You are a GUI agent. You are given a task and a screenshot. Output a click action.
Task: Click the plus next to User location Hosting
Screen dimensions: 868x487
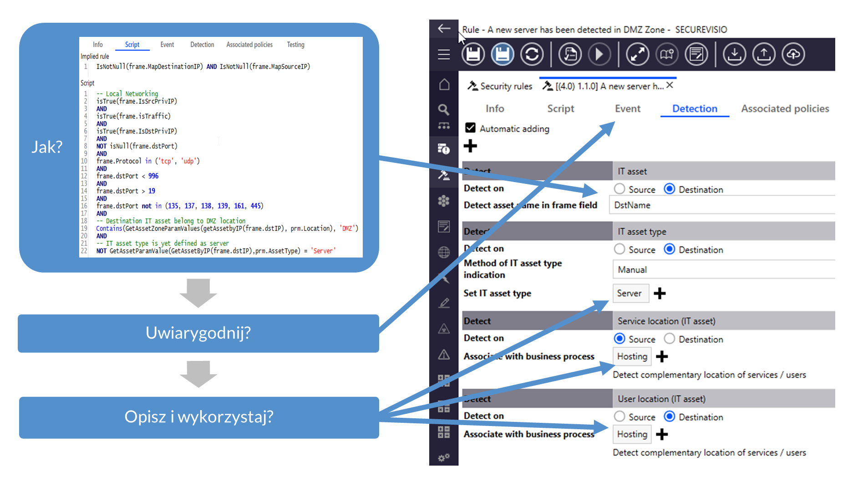point(662,434)
